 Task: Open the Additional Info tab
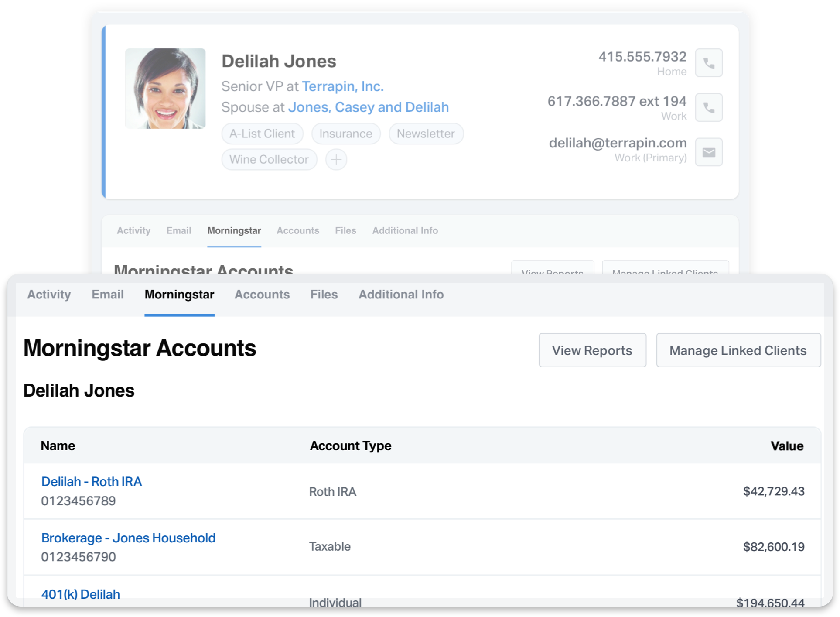tap(401, 295)
